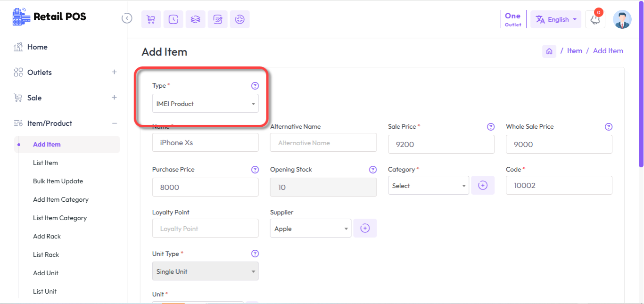Viewport: 644px width, 304px height.
Task: Click the shopping cart icon in top toolbar
Action: 151,19
